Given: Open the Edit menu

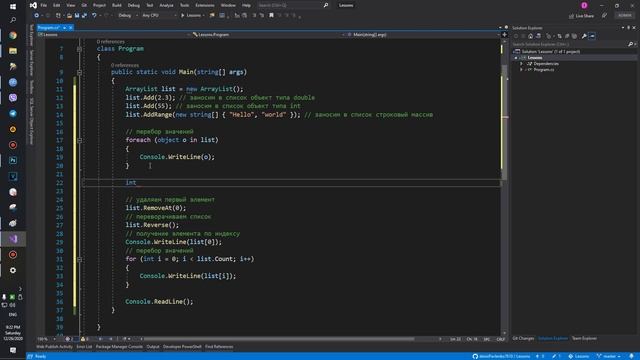Looking at the screenshot, I should [x=56, y=5].
